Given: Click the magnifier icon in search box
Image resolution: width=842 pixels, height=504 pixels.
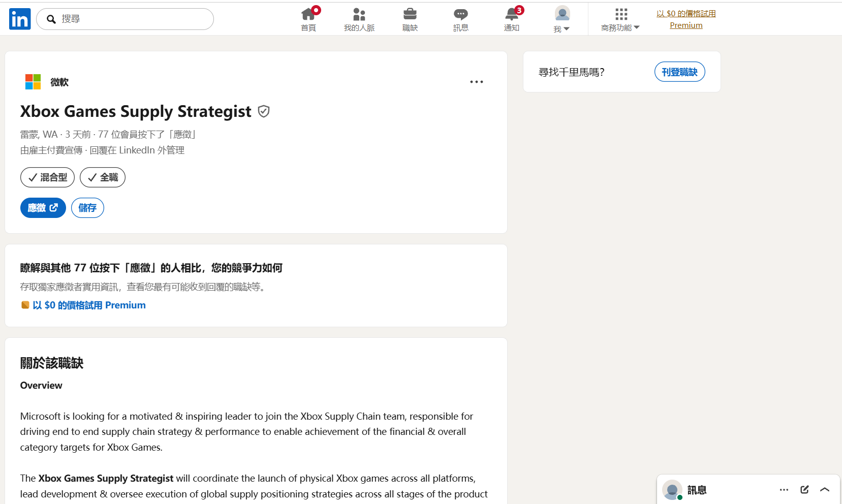Looking at the screenshot, I should (x=51, y=19).
